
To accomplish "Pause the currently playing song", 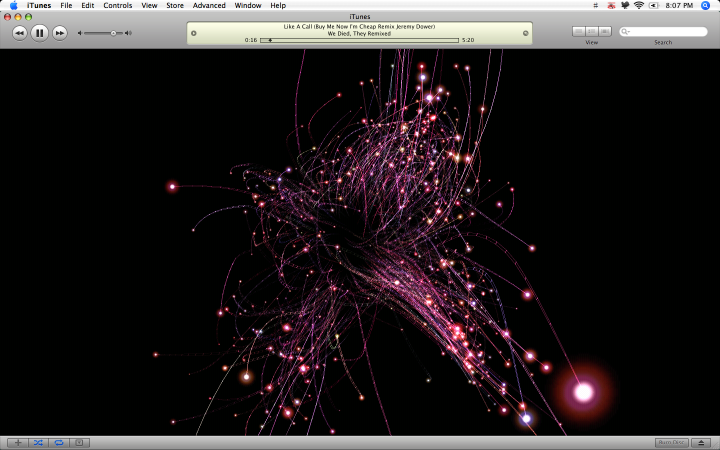I will [x=39, y=33].
